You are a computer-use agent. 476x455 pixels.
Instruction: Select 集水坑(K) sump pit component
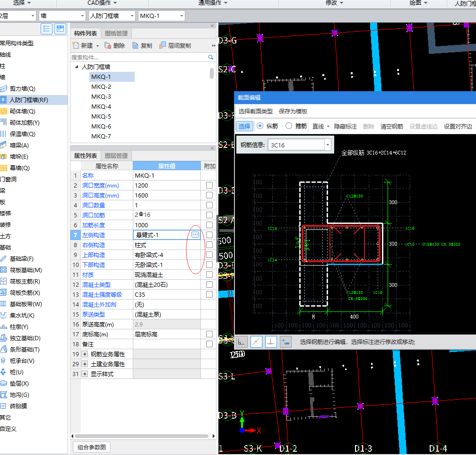point(22,315)
